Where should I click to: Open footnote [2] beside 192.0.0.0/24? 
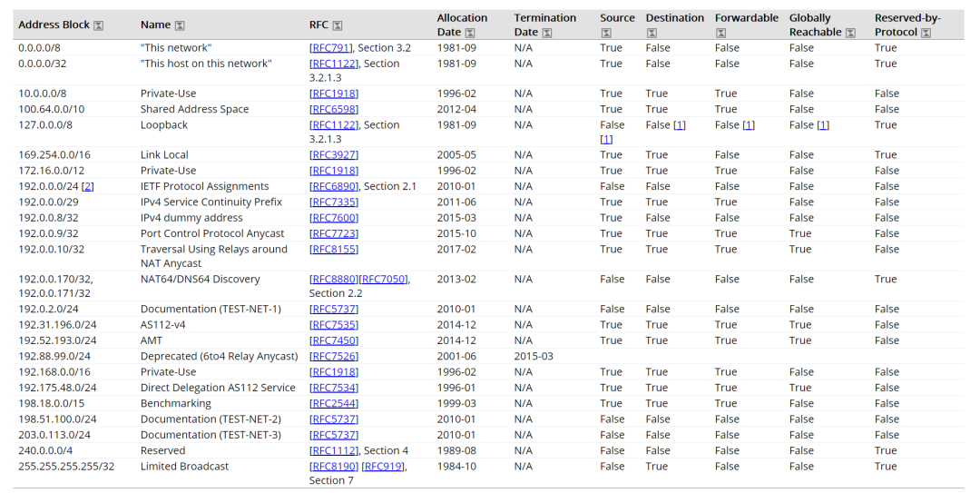pyautogui.click(x=88, y=186)
